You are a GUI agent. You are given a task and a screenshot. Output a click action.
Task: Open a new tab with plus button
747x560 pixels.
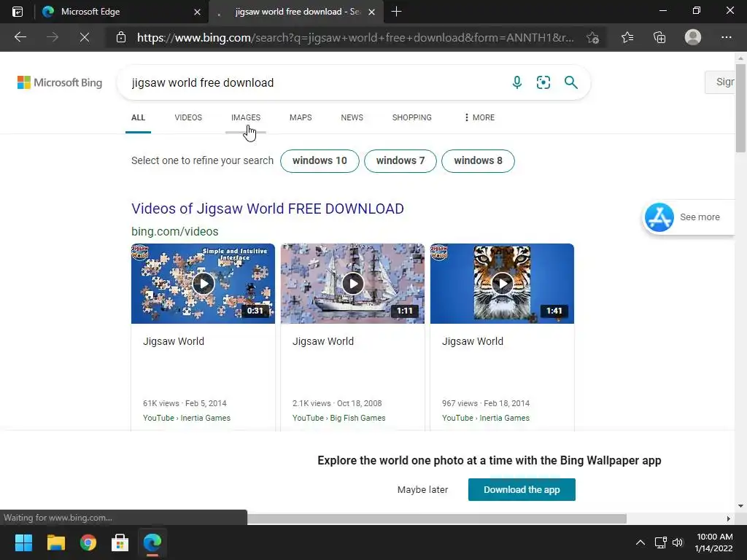[x=396, y=12]
